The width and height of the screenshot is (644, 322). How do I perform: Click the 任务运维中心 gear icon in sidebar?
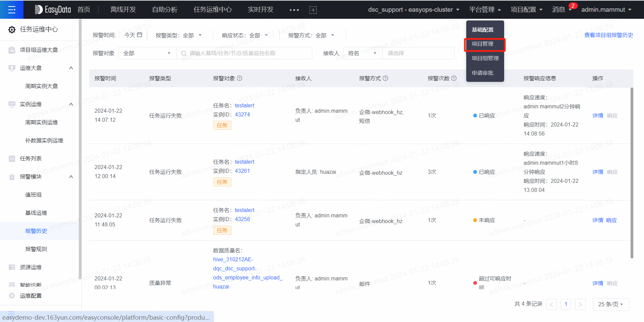tap(12, 30)
